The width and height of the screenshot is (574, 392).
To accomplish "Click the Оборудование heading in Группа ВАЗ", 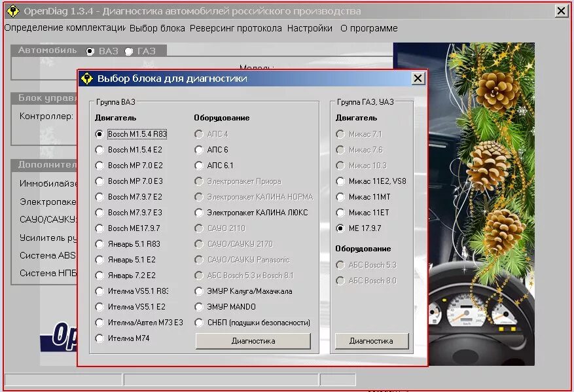I will [x=222, y=118].
